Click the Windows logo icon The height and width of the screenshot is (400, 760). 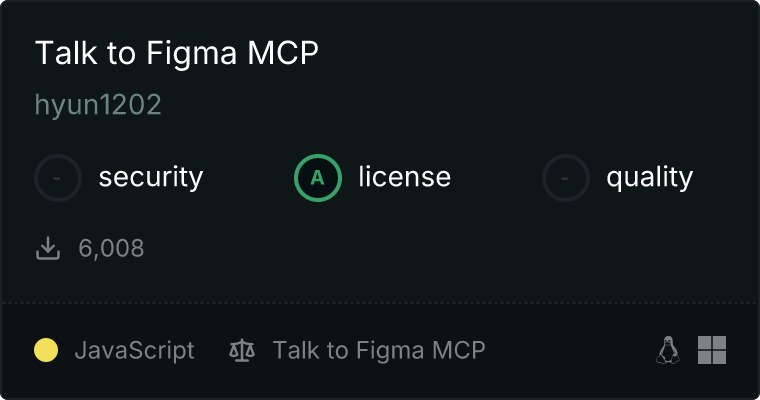[712, 350]
